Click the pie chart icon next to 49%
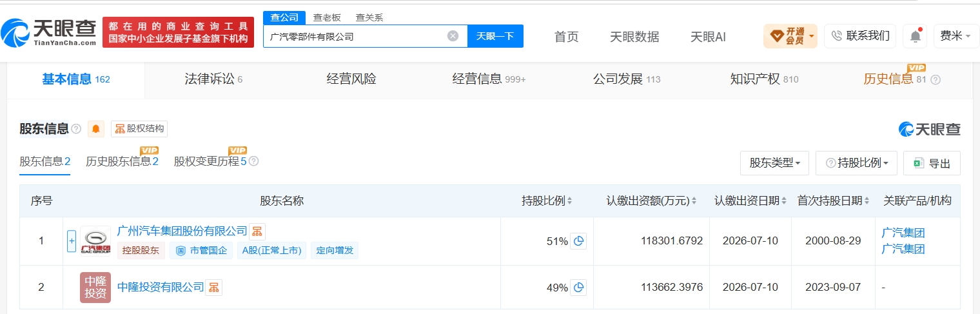 coord(578,288)
